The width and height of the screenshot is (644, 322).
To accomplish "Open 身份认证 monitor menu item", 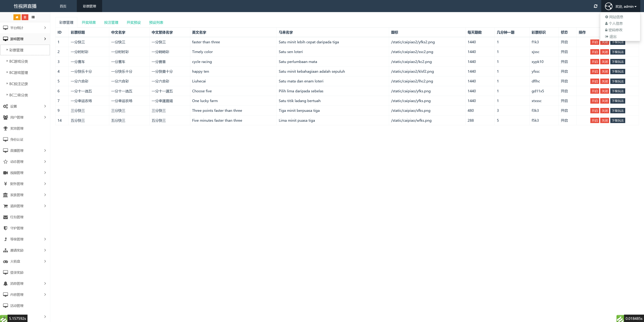I will pyautogui.click(x=17, y=139).
